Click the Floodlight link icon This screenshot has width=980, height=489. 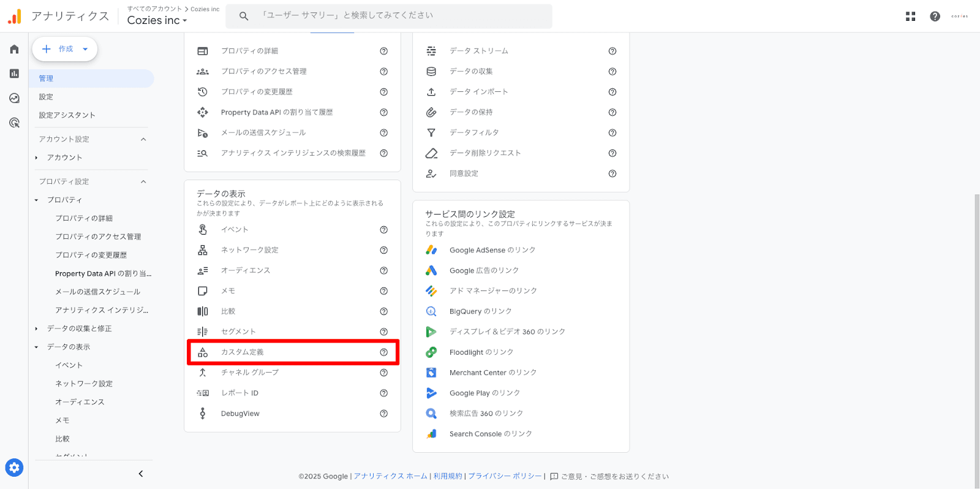431,352
